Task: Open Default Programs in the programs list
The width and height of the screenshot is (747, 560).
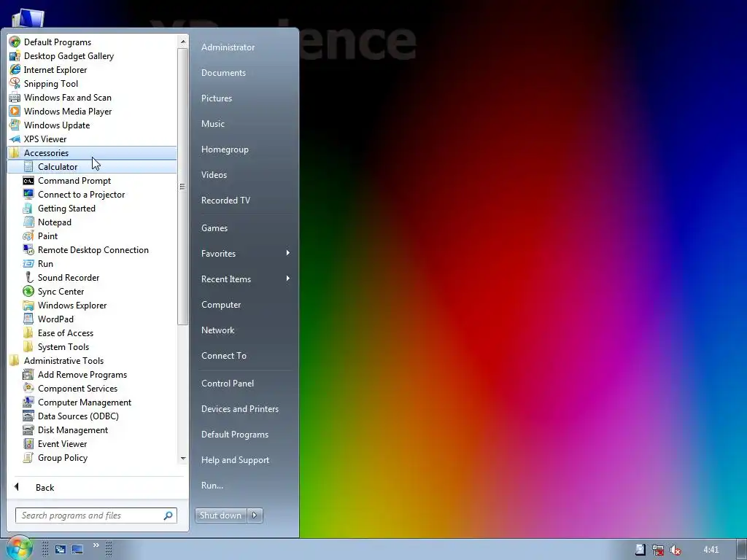Action: coord(92,42)
